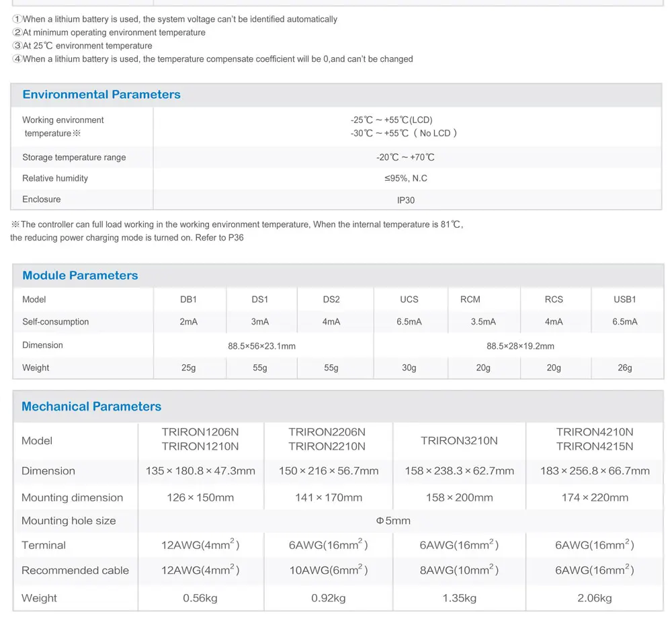
Task: Click the Mechanical Parameters heading
Action: (x=91, y=407)
